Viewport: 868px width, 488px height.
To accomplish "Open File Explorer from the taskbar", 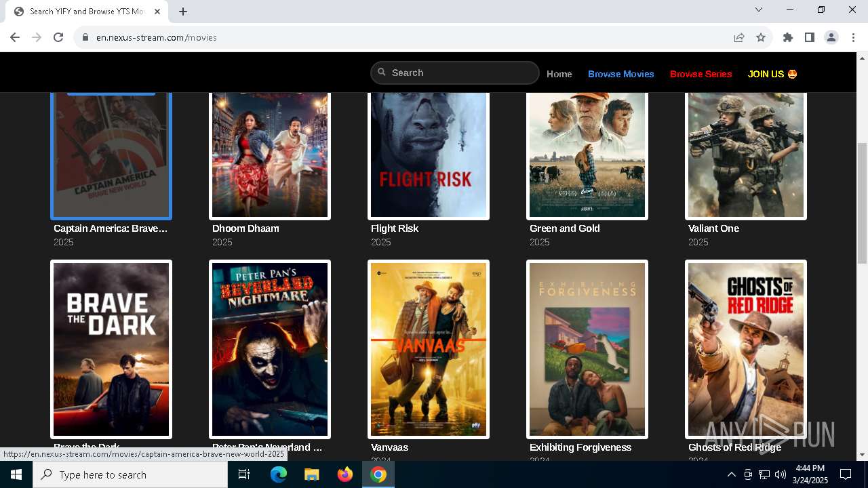I will 311,474.
